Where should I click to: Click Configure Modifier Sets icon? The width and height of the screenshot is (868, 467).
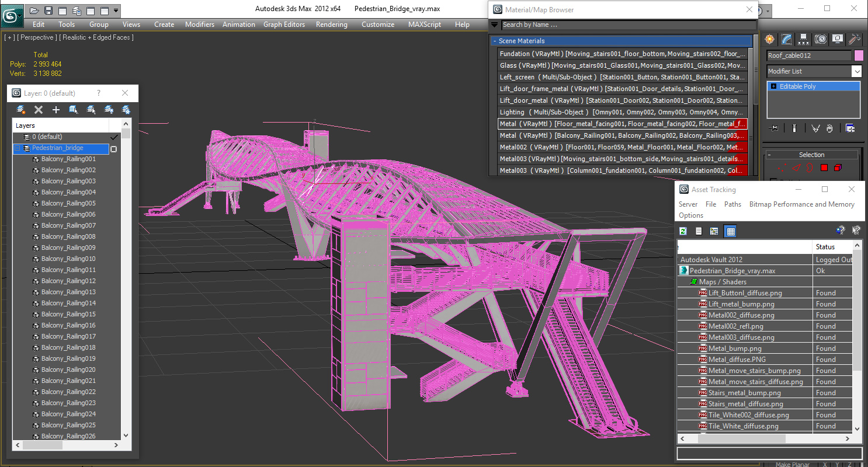point(850,128)
